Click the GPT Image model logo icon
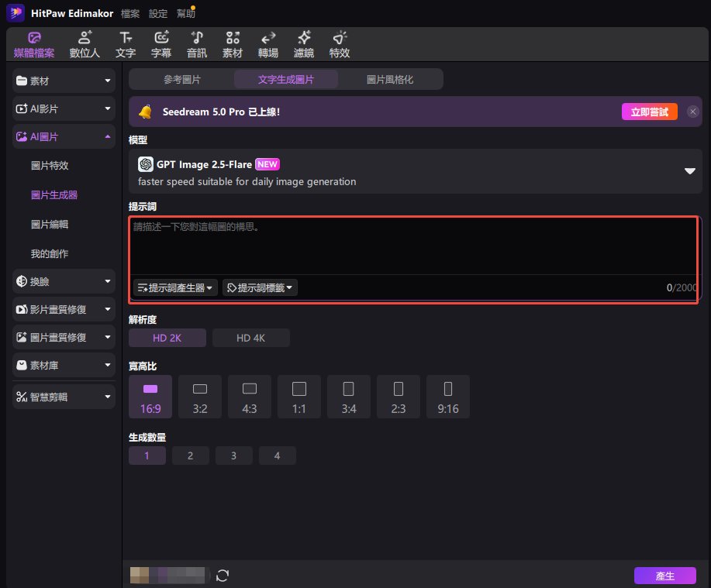The width and height of the screenshot is (711, 588). [x=146, y=164]
